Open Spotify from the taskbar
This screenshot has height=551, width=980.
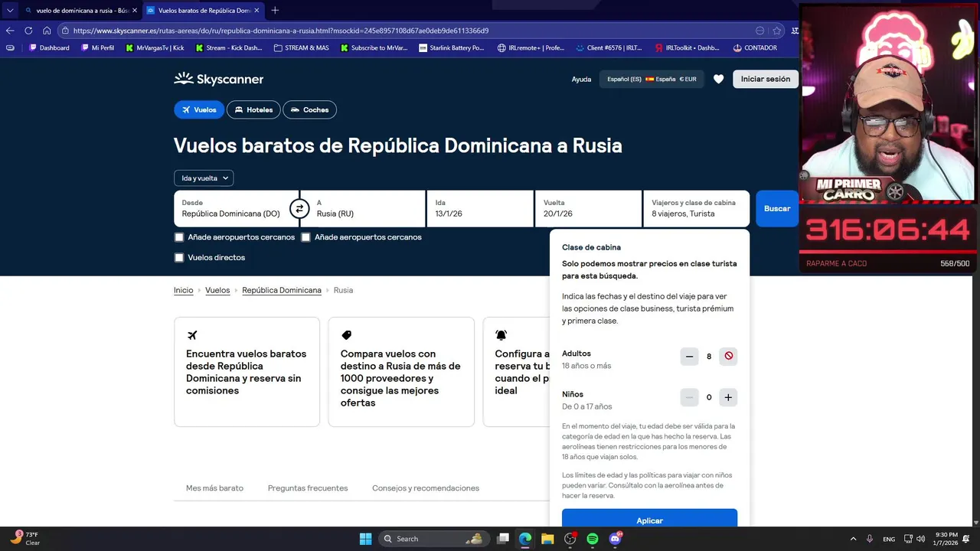pos(593,539)
